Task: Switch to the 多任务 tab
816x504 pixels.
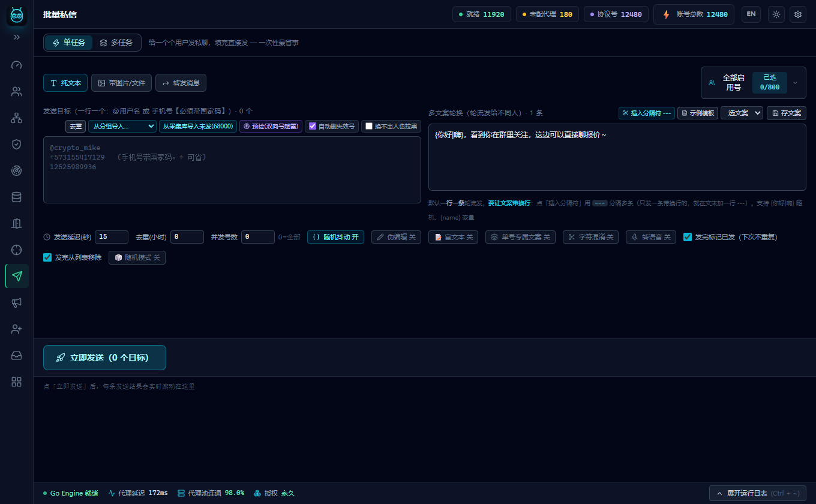Action: tap(116, 43)
